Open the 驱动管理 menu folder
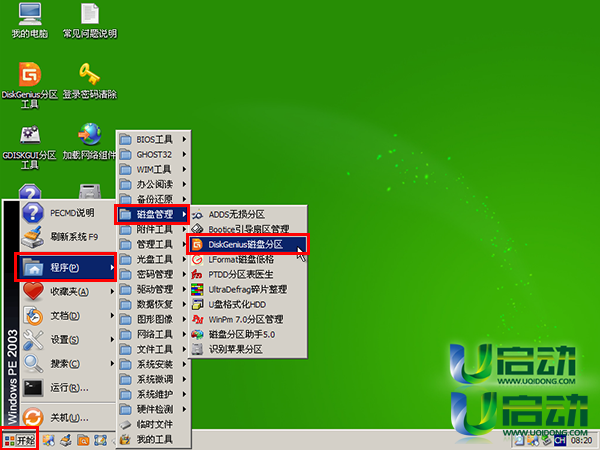The height and width of the screenshot is (450, 600). click(x=153, y=289)
